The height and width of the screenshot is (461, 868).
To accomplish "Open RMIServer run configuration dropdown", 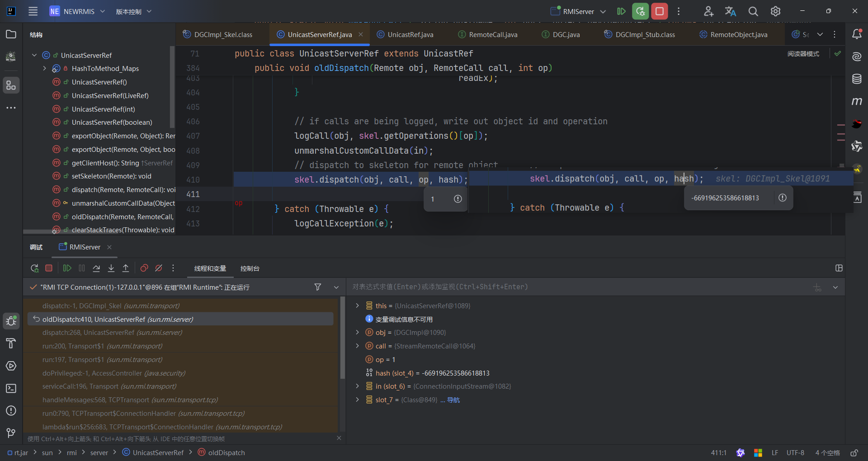I will click(578, 11).
